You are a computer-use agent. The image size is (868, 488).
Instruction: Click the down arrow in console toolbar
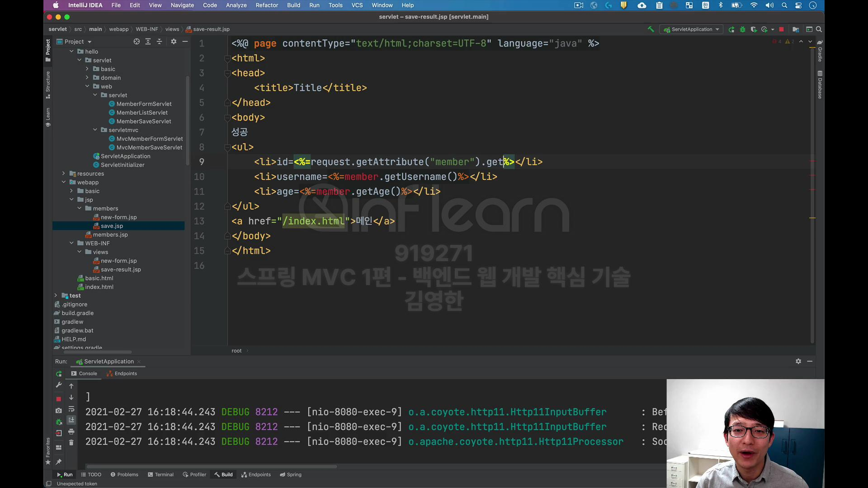[71, 398]
